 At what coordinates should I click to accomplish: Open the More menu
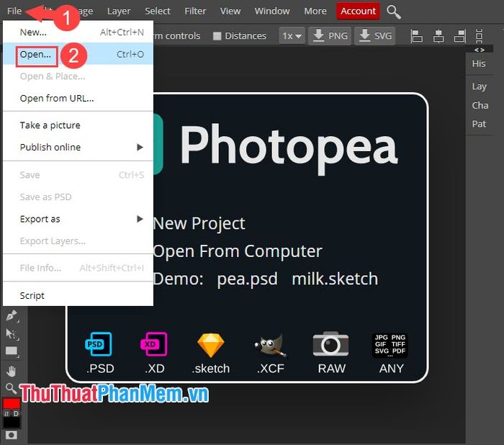coord(315,12)
